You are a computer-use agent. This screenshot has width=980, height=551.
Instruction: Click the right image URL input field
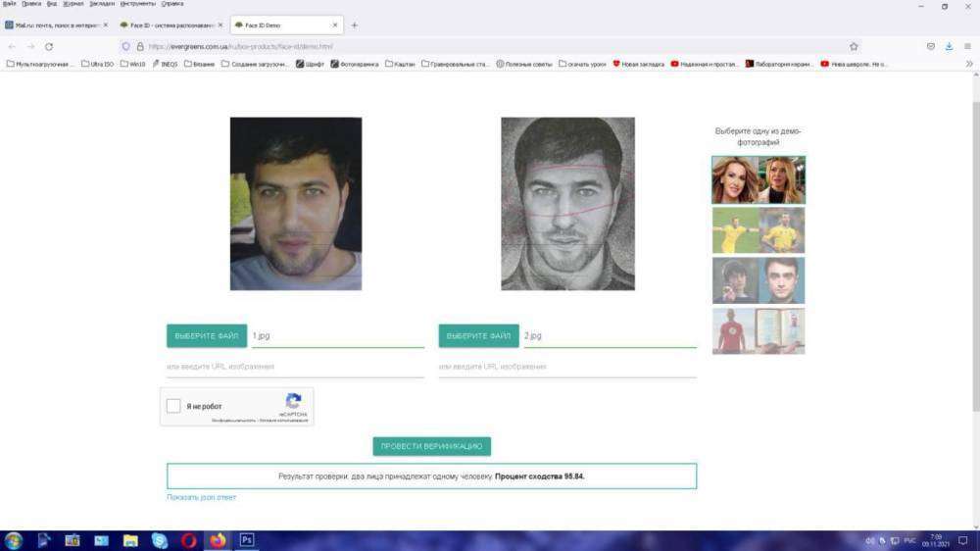click(567, 367)
